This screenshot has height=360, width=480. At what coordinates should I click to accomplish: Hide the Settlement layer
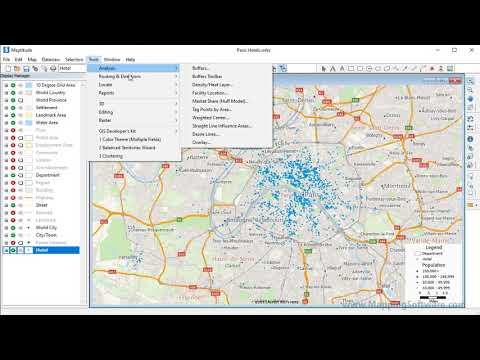(x=13, y=108)
